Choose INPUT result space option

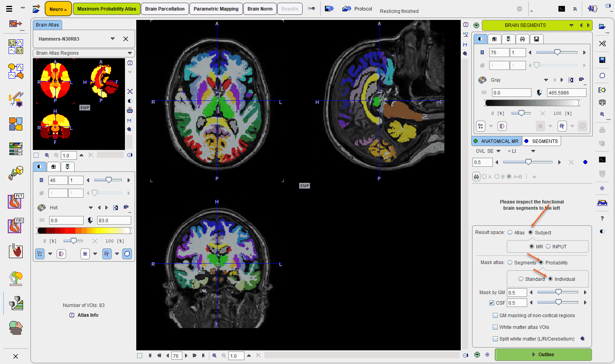[x=548, y=246]
